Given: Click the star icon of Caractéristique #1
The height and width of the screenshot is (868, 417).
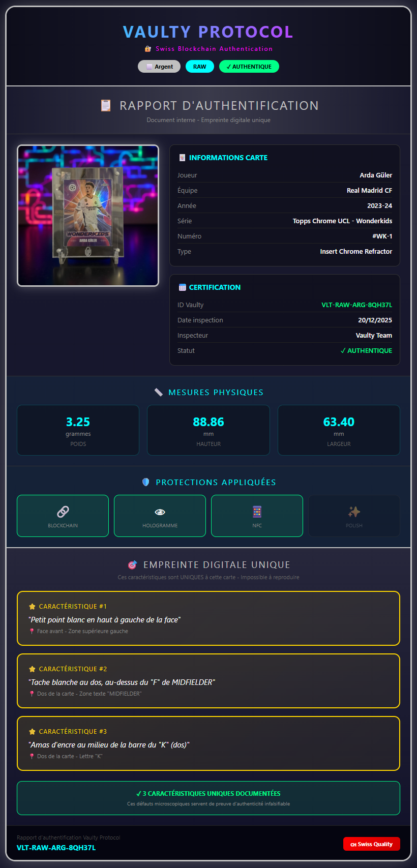Looking at the screenshot, I should 32,607.
